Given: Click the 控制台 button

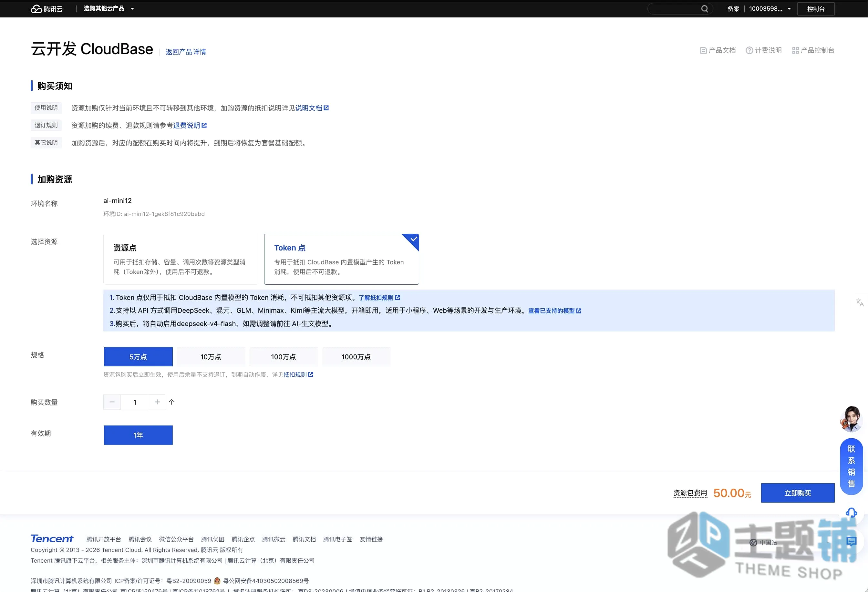Looking at the screenshot, I should (x=816, y=9).
